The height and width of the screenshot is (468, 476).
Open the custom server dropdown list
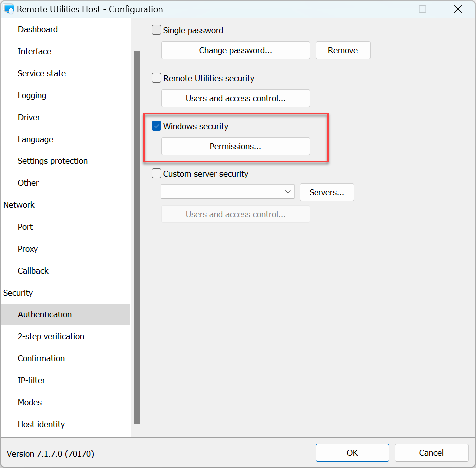(x=228, y=192)
